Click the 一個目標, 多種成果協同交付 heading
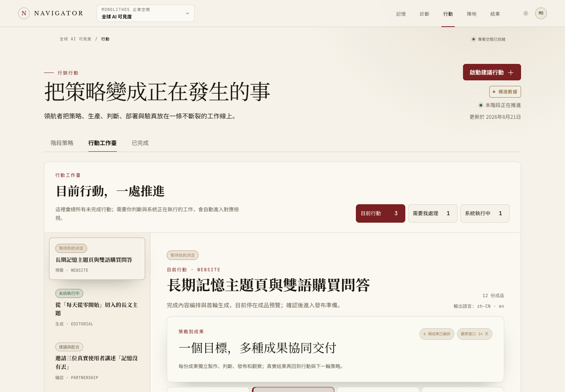This screenshot has height=392, width=565. point(257,348)
